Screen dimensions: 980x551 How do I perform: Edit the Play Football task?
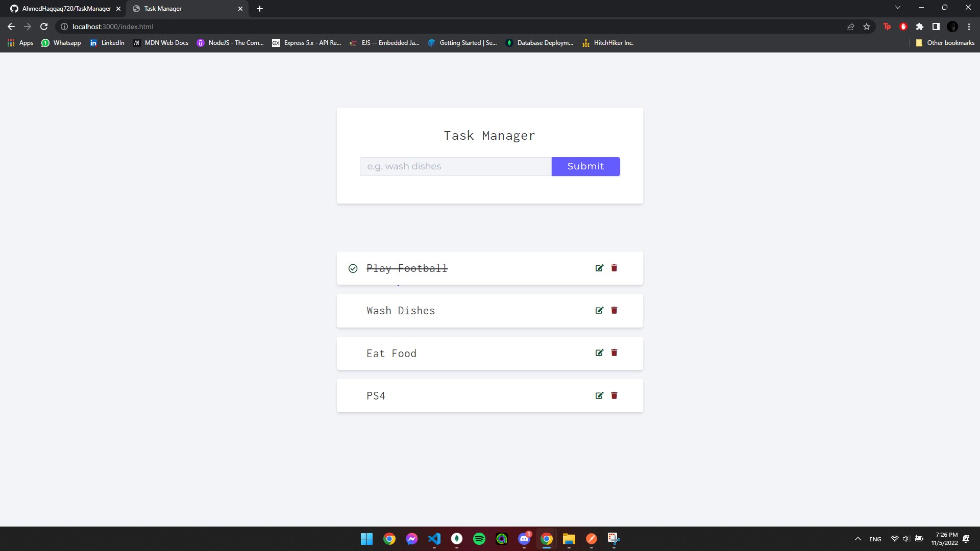tap(599, 268)
